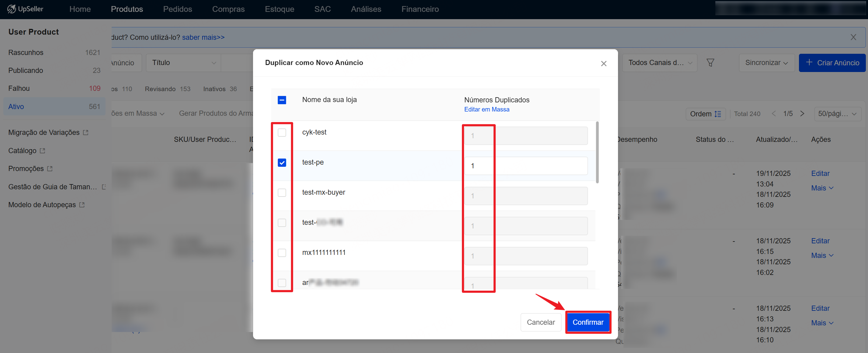Dismiss the banner with X icon
The width and height of the screenshot is (868, 353).
click(x=853, y=37)
